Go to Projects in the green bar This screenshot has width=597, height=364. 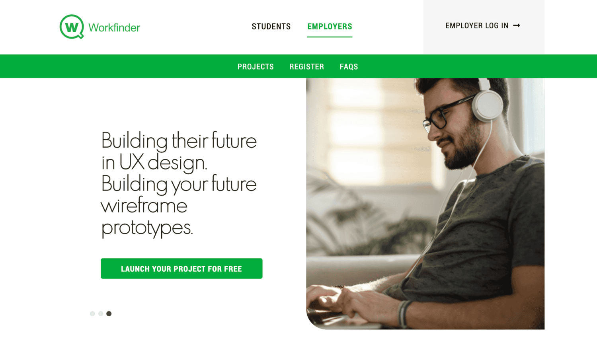(256, 66)
